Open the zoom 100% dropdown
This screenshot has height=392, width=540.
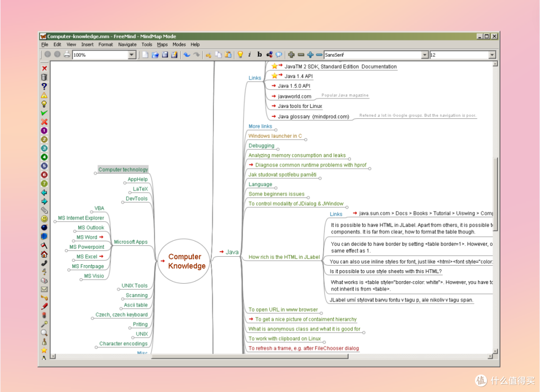[x=132, y=54]
